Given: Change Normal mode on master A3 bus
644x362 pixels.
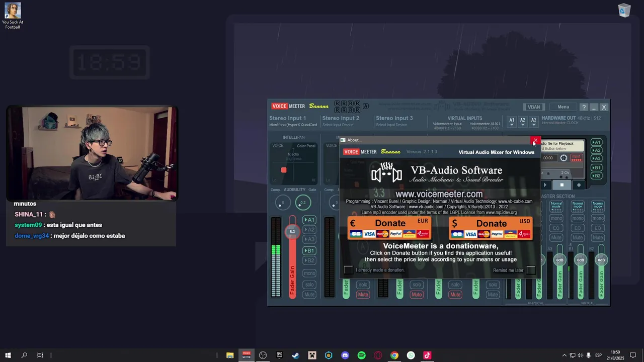Looking at the screenshot, I should [556, 206].
